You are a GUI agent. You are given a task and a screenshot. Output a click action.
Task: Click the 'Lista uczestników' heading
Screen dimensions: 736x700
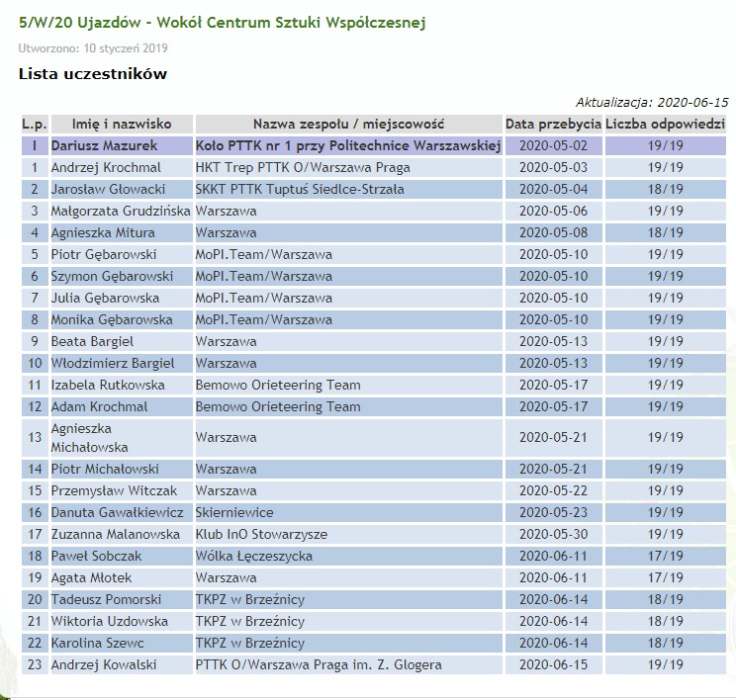[x=92, y=74]
